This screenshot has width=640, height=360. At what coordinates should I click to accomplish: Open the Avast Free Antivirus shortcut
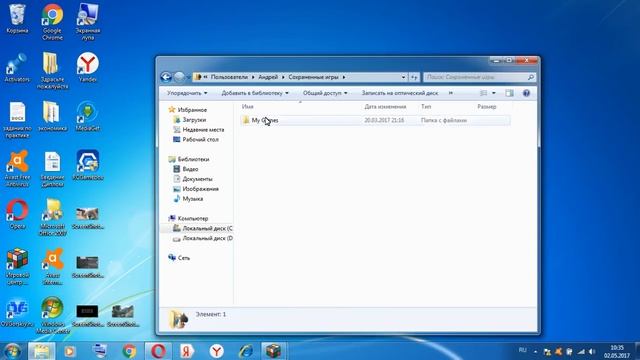[x=17, y=169]
